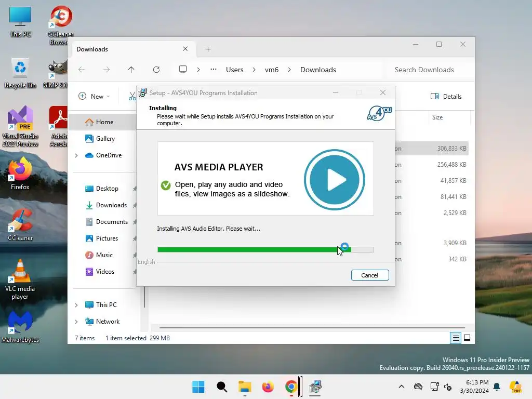Image resolution: width=532 pixels, height=399 pixels.
Task: Expand the OneDrive tree node
Action: coord(76,155)
